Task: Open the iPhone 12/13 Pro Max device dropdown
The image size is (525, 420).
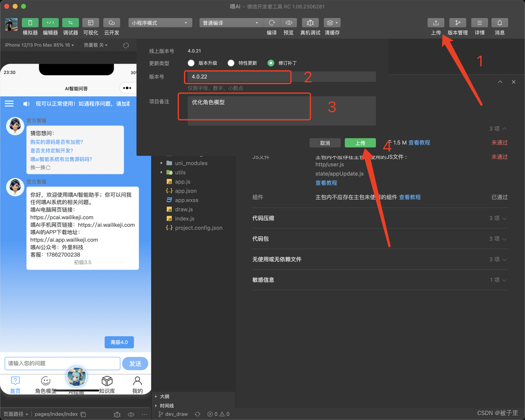Action: [x=39, y=45]
